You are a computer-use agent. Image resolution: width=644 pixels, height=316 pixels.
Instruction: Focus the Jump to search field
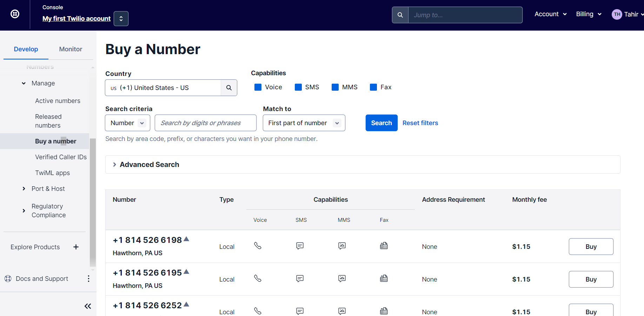tap(465, 15)
